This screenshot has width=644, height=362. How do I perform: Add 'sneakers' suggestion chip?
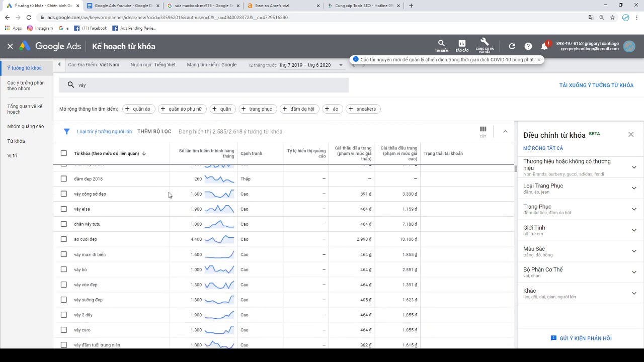[363, 109]
